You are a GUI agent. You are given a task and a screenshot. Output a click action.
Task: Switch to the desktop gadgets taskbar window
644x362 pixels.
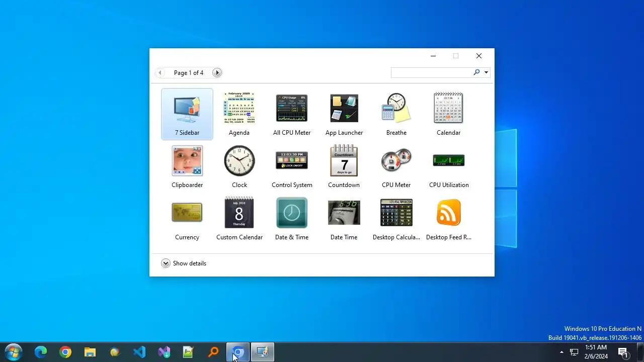263,352
